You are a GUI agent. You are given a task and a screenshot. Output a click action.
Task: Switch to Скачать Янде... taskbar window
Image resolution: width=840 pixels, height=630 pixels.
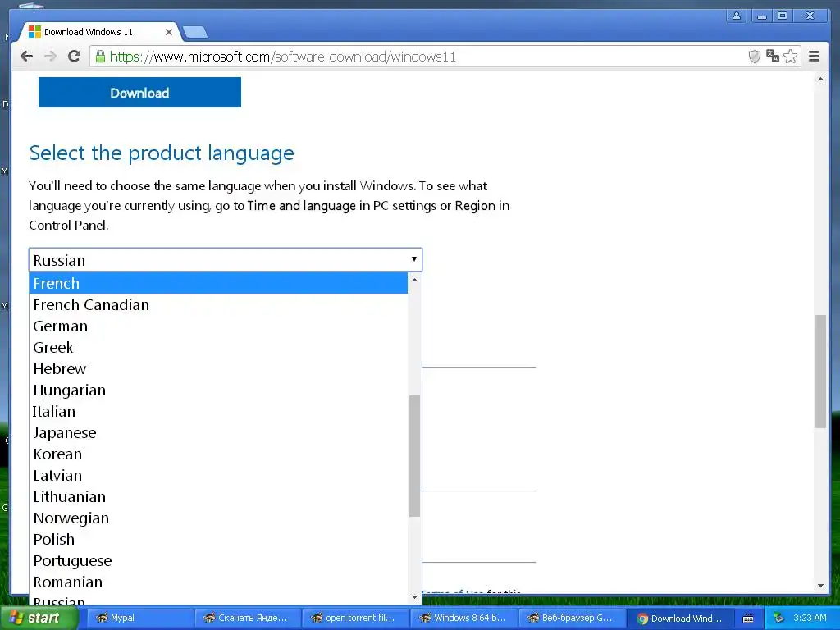[x=247, y=618]
